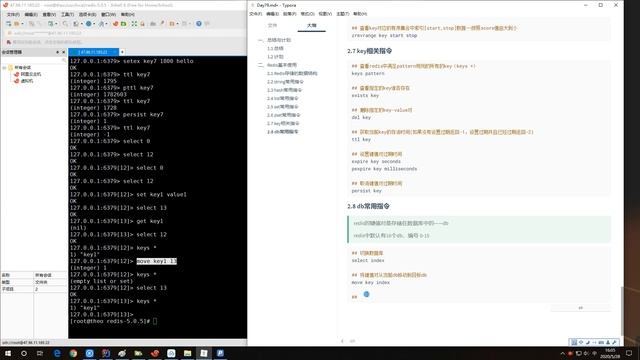Jump to outline item 2.8 db常用指令

[283, 132]
